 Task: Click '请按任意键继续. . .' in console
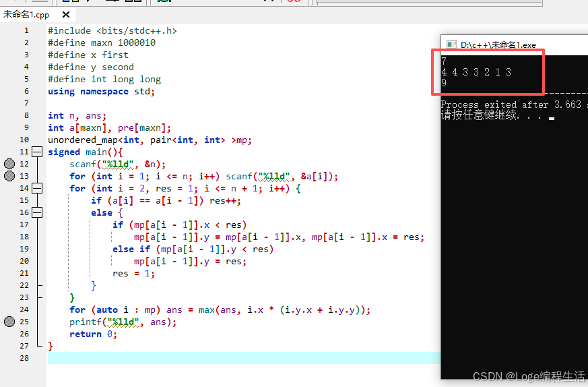[491, 115]
